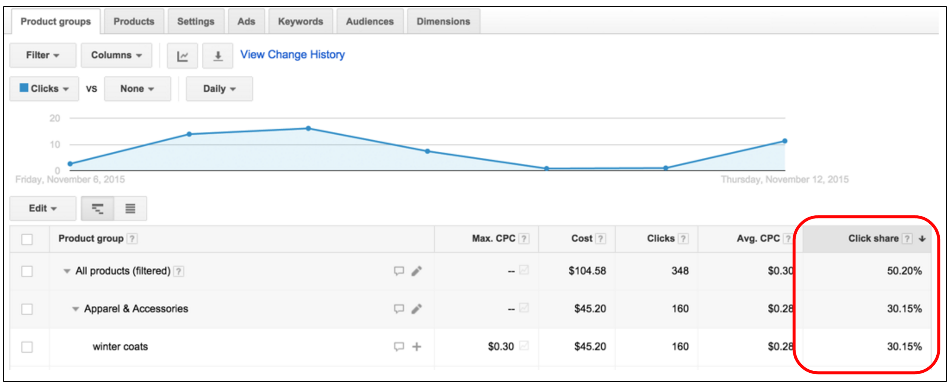Tick the Apparel & Accessories row checkbox
This screenshot has height=389, width=951.
(27, 310)
